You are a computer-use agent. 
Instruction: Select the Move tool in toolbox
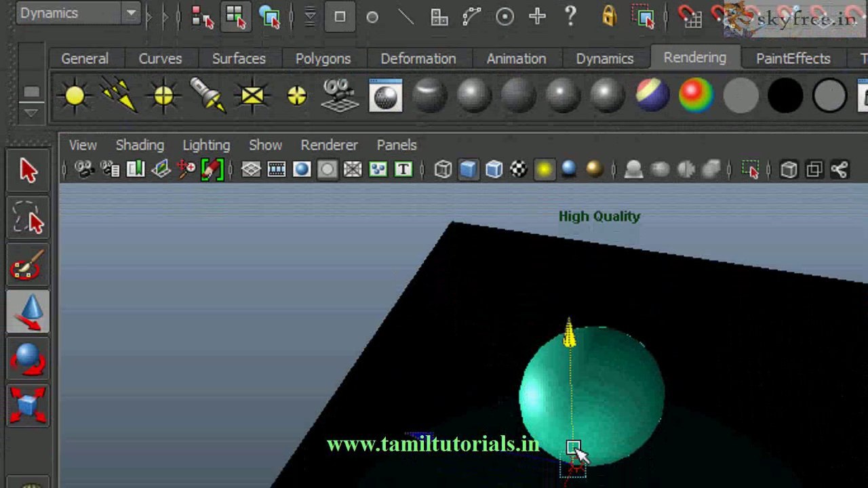(28, 312)
